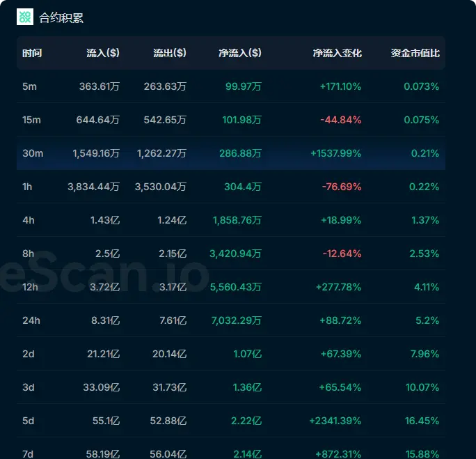Click the inflow value 644.64万

coord(97,120)
